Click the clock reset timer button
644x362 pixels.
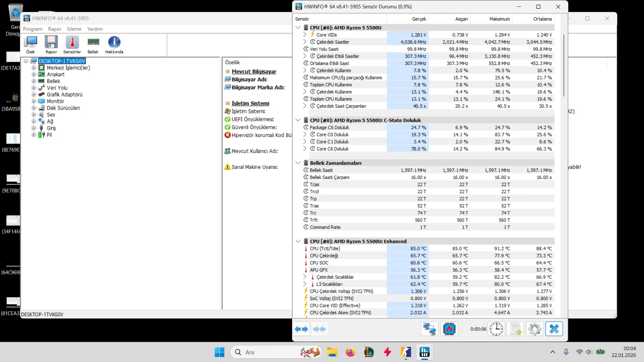(496, 329)
